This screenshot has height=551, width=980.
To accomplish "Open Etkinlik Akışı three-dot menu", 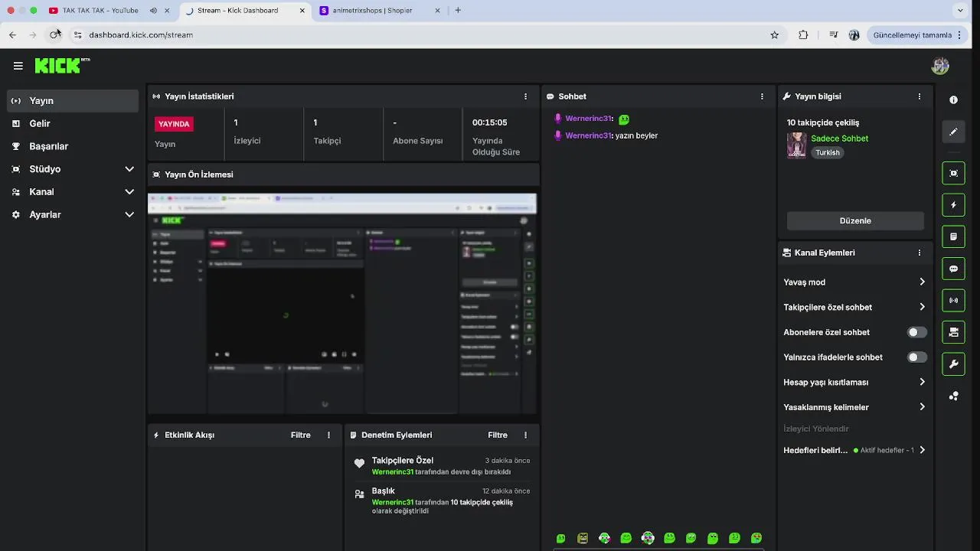I will tap(328, 435).
